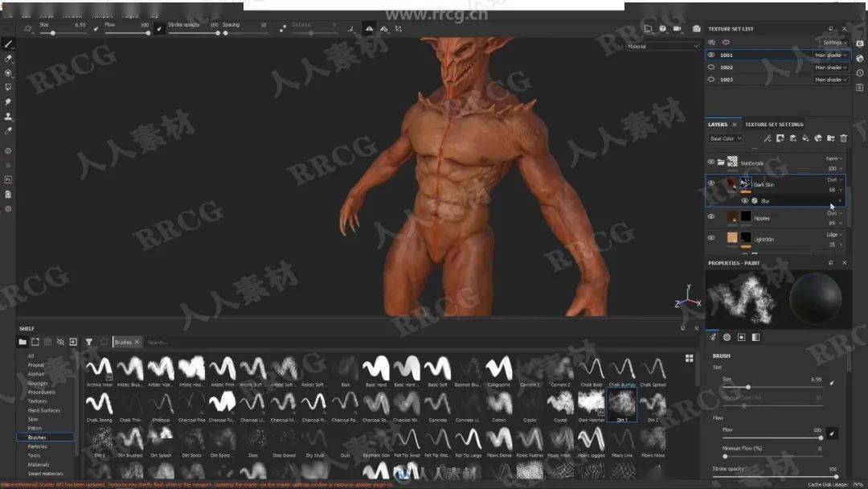The width and height of the screenshot is (868, 489).
Task: Toggle visibility of LightSkin layer
Action: (x=710, y=238)
